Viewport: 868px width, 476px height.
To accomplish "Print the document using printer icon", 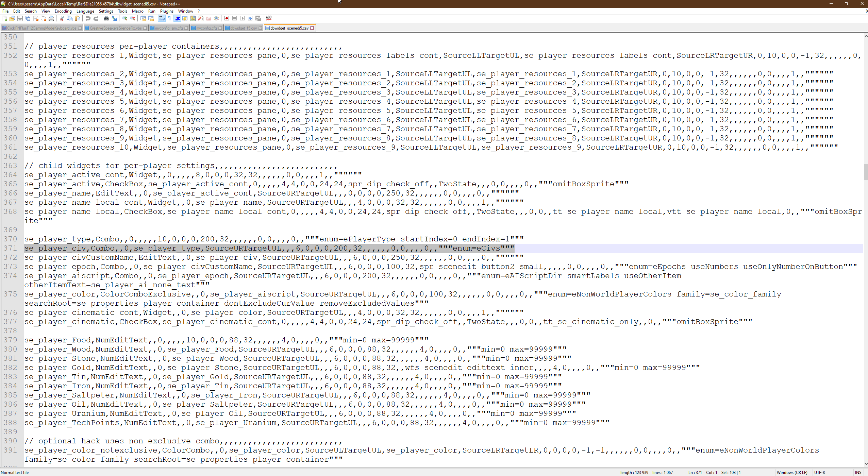I will [51, 18].
